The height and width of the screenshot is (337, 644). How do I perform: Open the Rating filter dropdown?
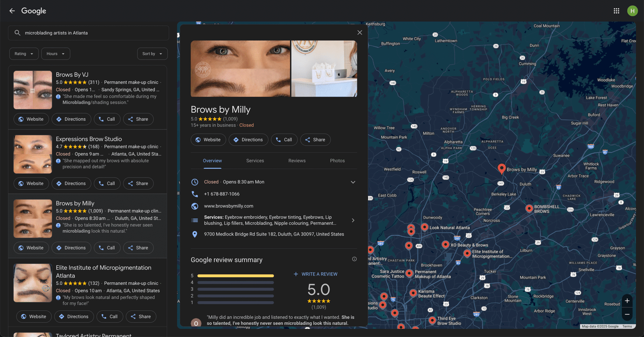[x=24, y=53]
